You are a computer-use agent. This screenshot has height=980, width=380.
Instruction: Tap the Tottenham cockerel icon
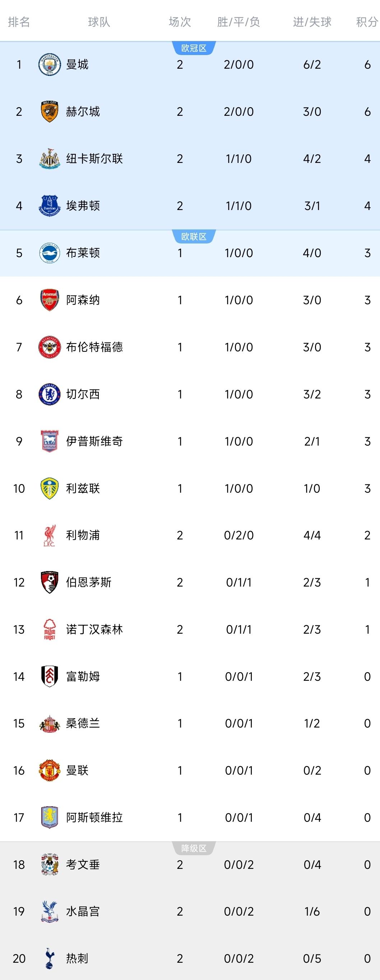50,958
